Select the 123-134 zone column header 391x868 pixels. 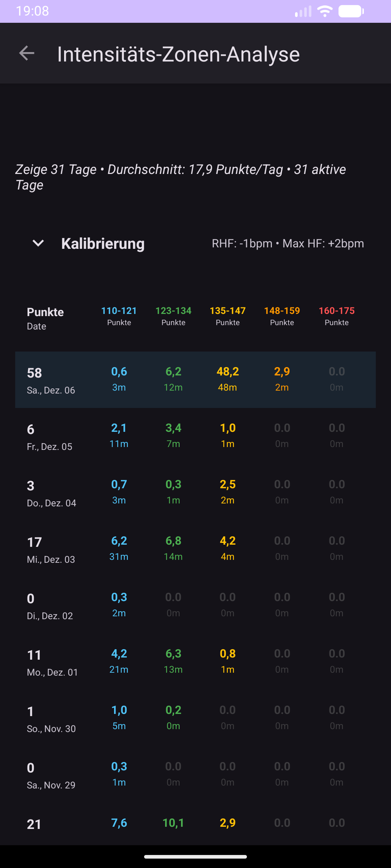(173, 316)
